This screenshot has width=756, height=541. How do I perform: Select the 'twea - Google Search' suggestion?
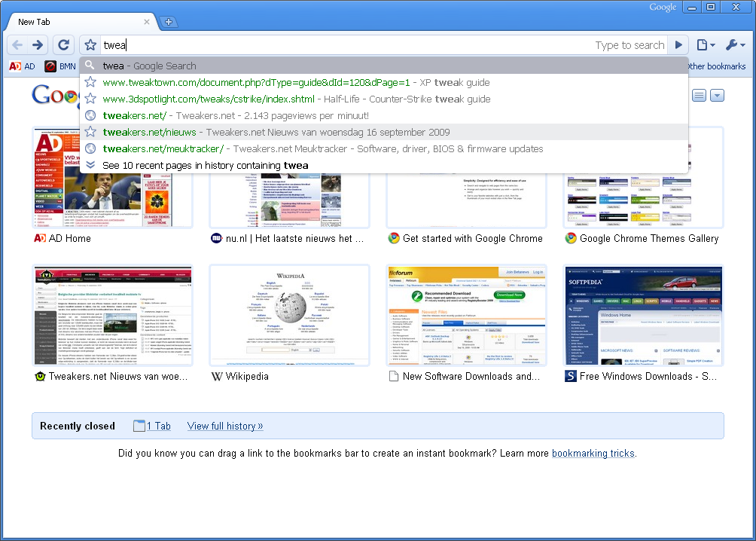384,66
